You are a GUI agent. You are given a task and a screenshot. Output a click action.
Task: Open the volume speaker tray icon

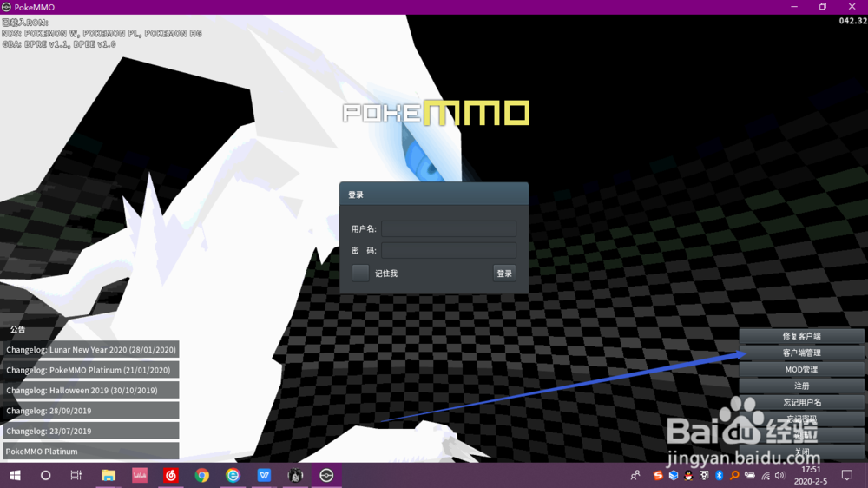pyautogui.click(x=780, y=475)
